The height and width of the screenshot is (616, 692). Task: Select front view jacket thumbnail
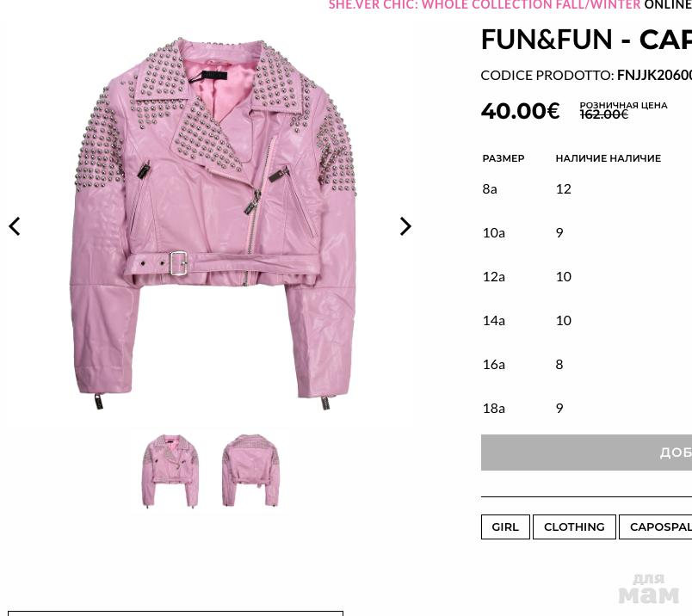170,471
